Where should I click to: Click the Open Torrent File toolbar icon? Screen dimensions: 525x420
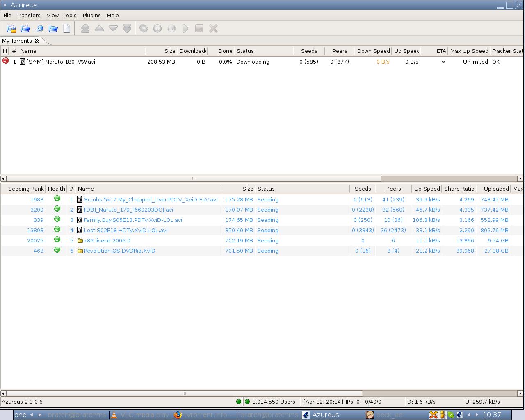tap(11, 29)
